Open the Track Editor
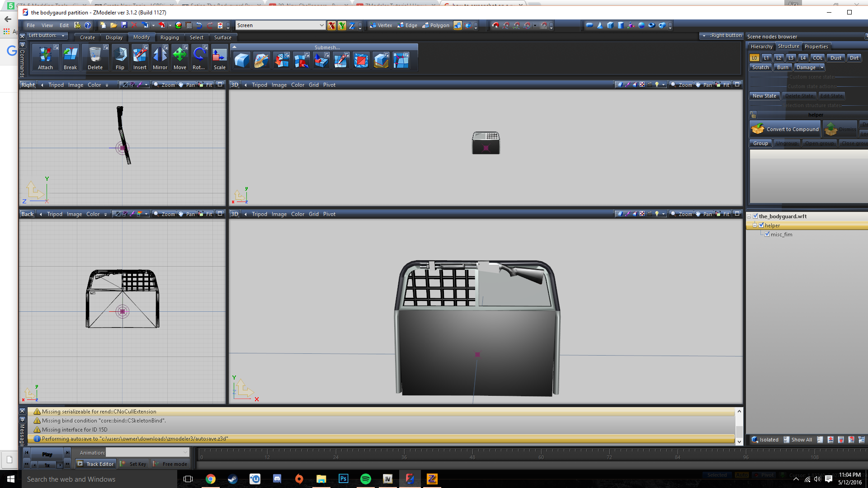The width and height of the screenshot is (868, 488). point(95,464)
